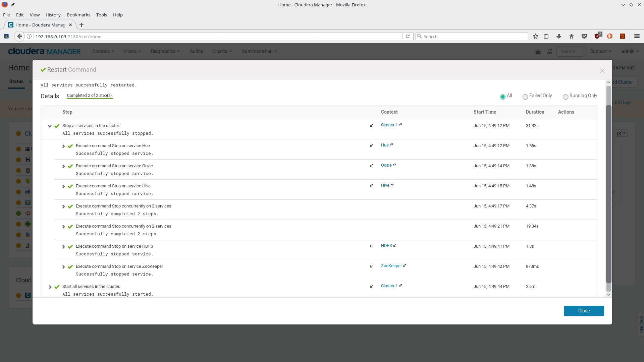Open Firefox hamburger menu
The height and width of the screenshot is (362, 644).
click(637, 36)
